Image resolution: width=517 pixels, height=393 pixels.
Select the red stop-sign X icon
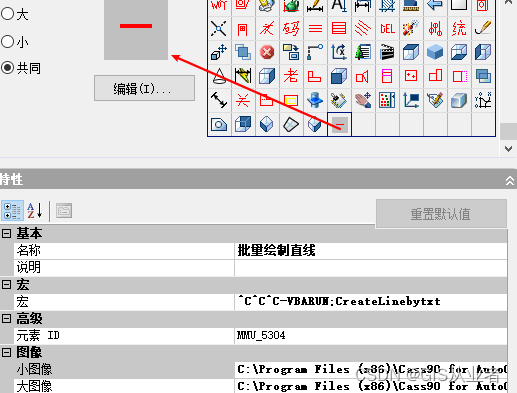click(x=267, y=52)
